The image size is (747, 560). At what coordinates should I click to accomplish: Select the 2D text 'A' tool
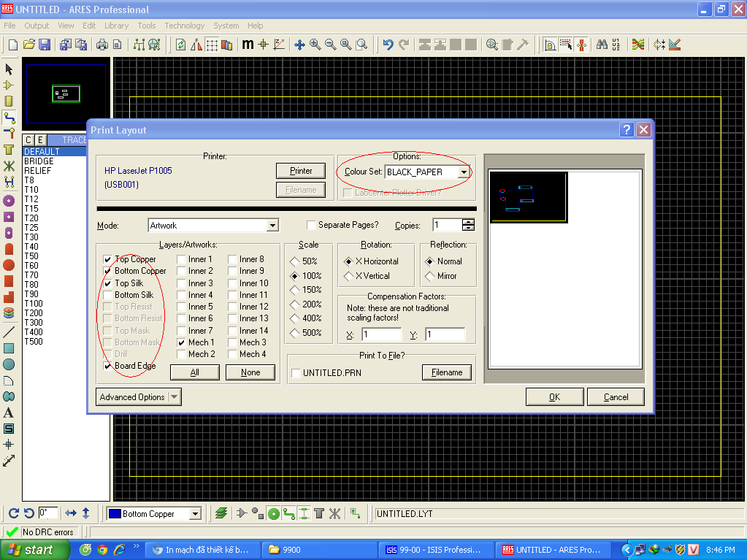pyautogui.click(x=9, y=413)
